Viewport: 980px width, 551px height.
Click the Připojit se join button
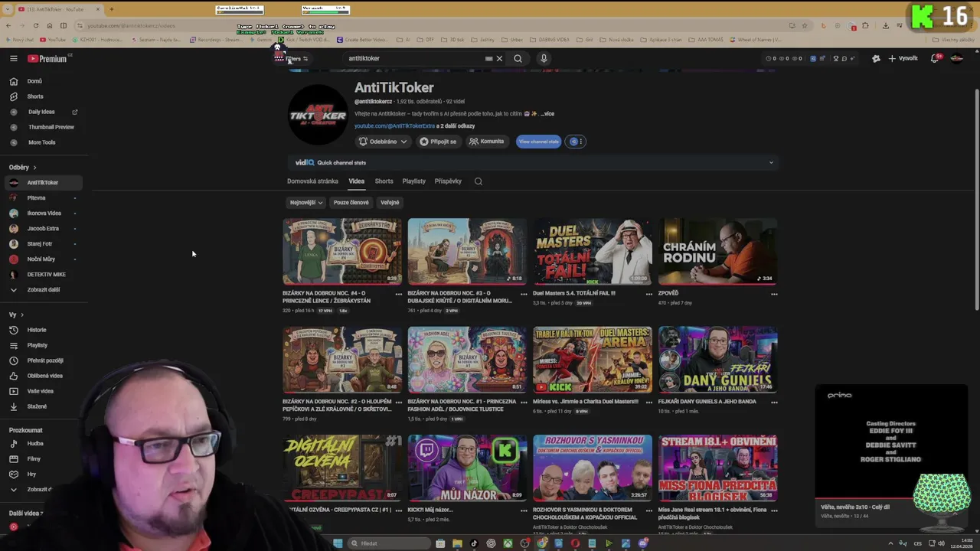[x=438, y=142]
